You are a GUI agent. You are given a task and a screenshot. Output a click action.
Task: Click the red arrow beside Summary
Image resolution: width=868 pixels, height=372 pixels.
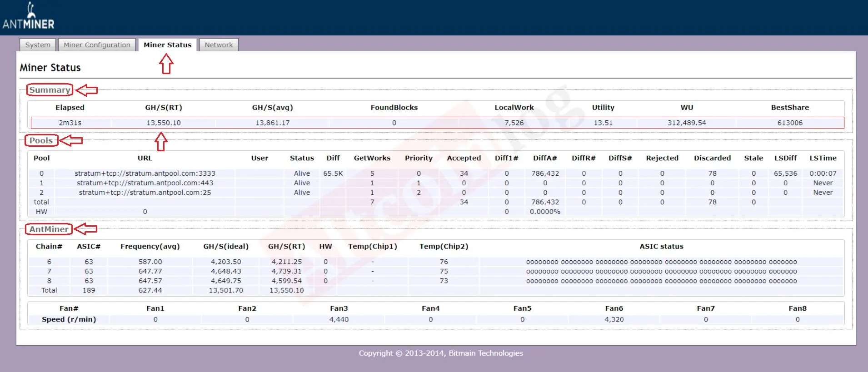[87, 90]
